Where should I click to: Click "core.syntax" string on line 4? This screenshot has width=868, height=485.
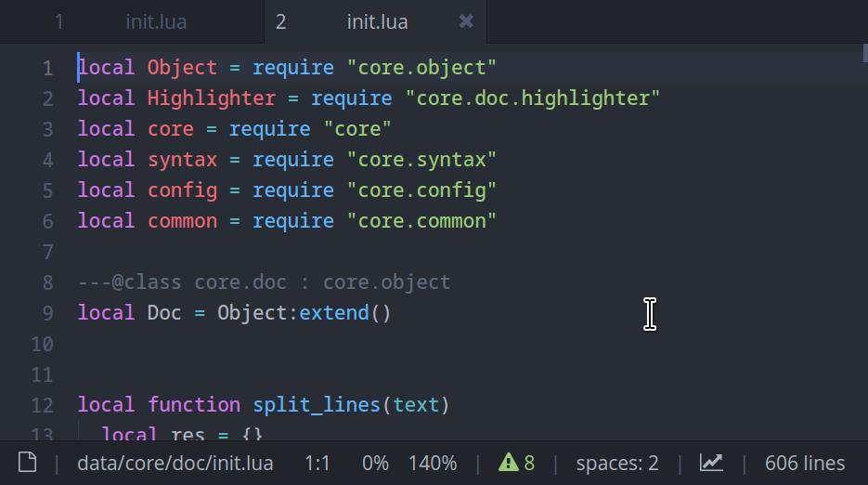click(x=421, y=160)
